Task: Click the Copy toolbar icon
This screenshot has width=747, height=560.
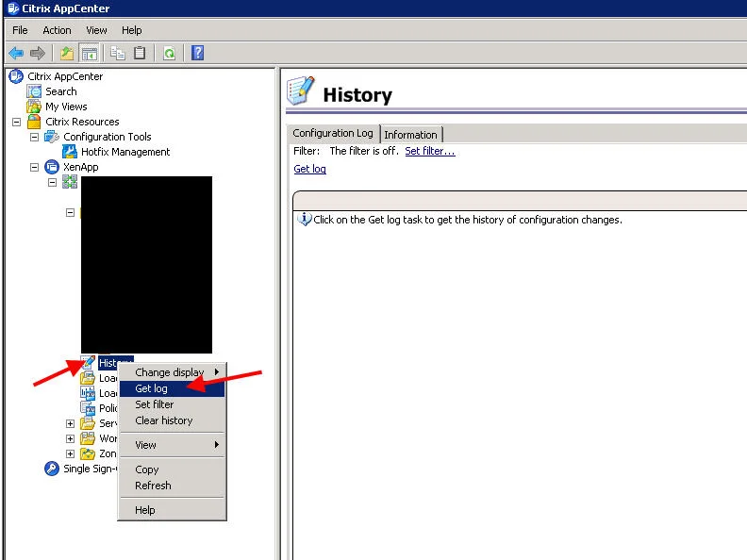Action: 118,53
